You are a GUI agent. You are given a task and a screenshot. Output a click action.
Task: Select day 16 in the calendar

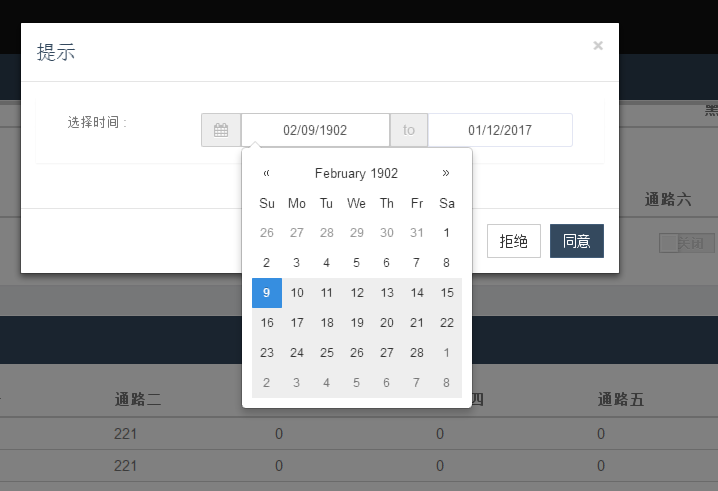pos(267,323)
